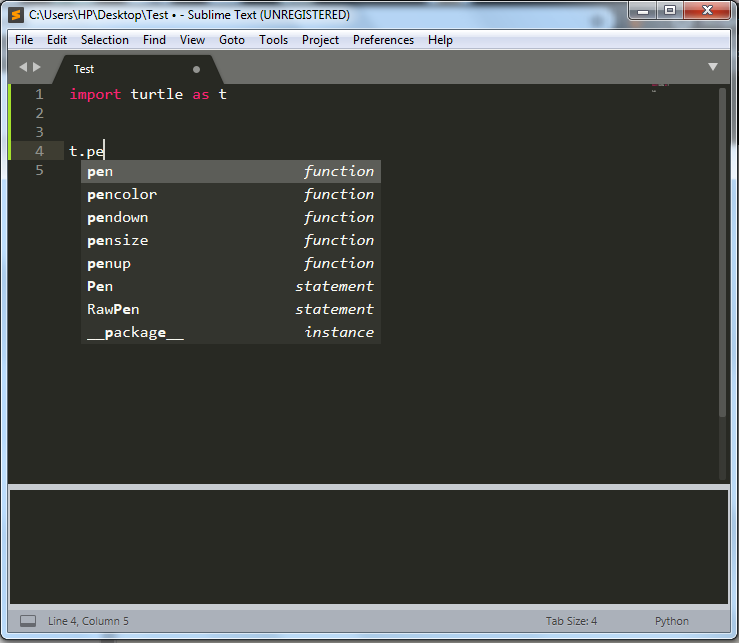Viewport: 739px width, 643px height.
Task: Toggle side bar via status bar icon
Action: [x=28, y=621]
